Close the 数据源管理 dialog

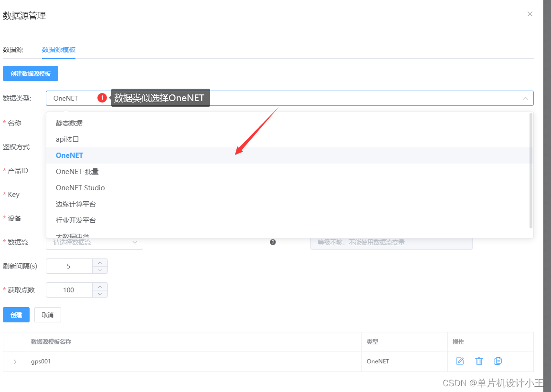530,14
